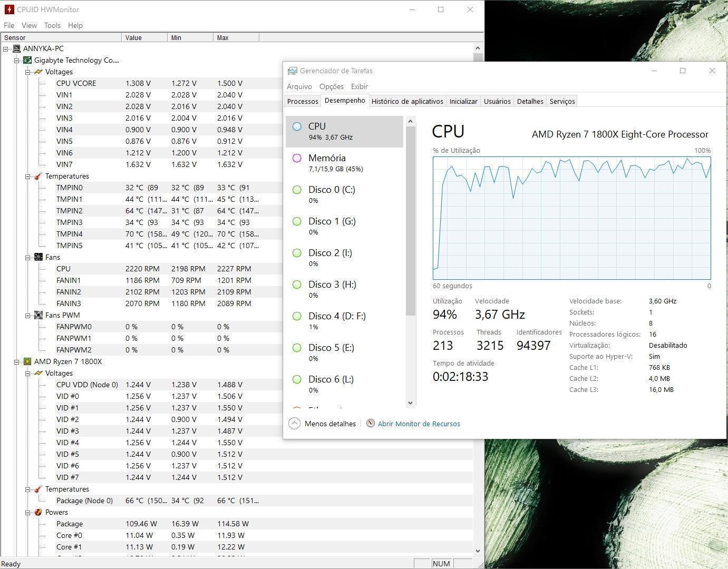The image size is (728, 569).
Task: Click the Powers flame icon
Action: [x=38, y=512]
